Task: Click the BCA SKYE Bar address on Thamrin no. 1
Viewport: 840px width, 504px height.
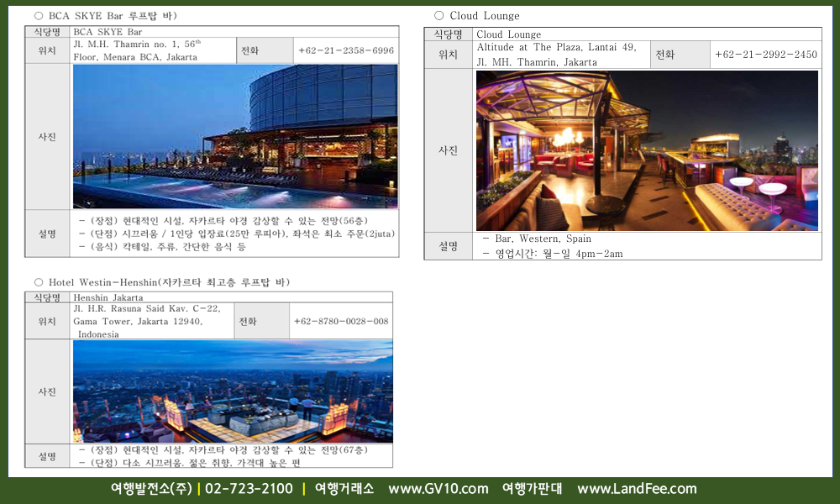Action: coord(137,50)
